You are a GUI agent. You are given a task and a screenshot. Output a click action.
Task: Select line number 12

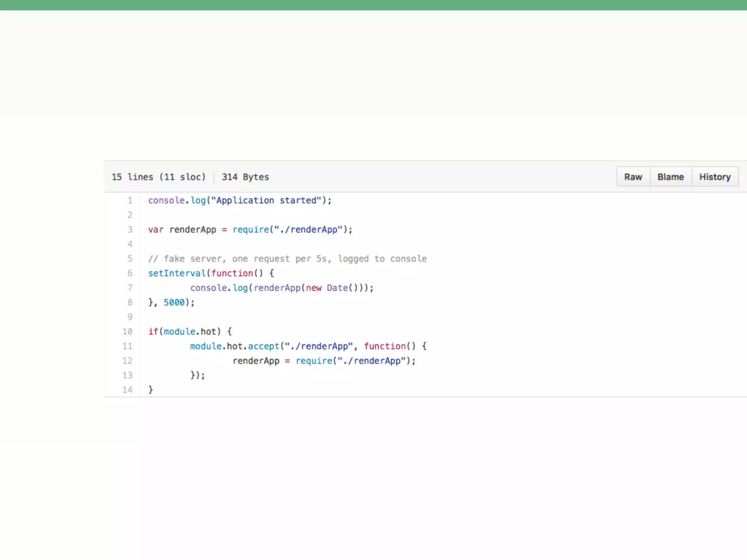pyautogui.click(x=127, y=361)
